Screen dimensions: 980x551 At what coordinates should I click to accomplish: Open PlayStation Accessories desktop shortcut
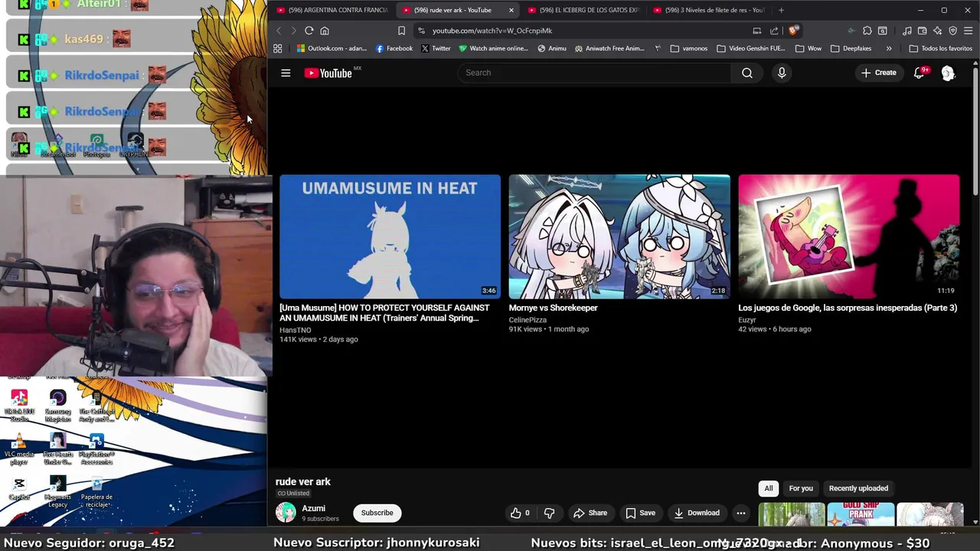coord(96,449)
